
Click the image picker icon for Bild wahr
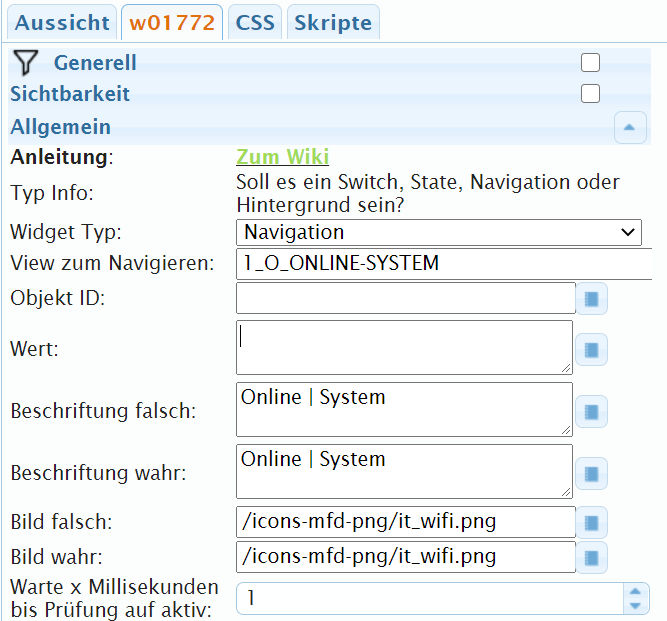point(591,556)
